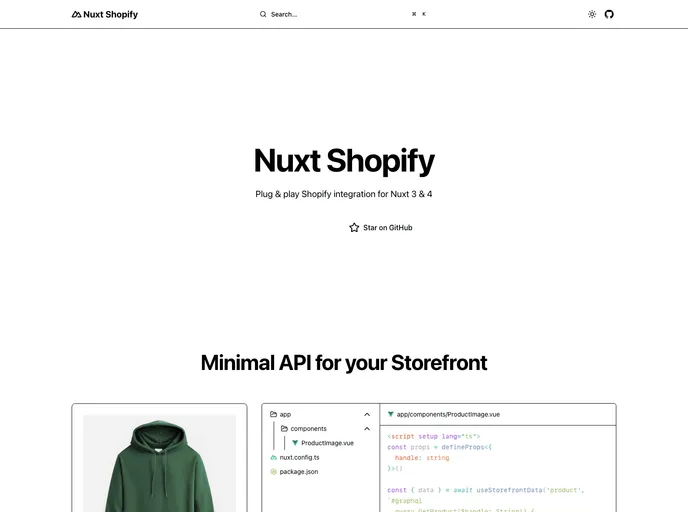
Task: Click the Vue icon in the code tab header
Action: click(x=391, y=414)
